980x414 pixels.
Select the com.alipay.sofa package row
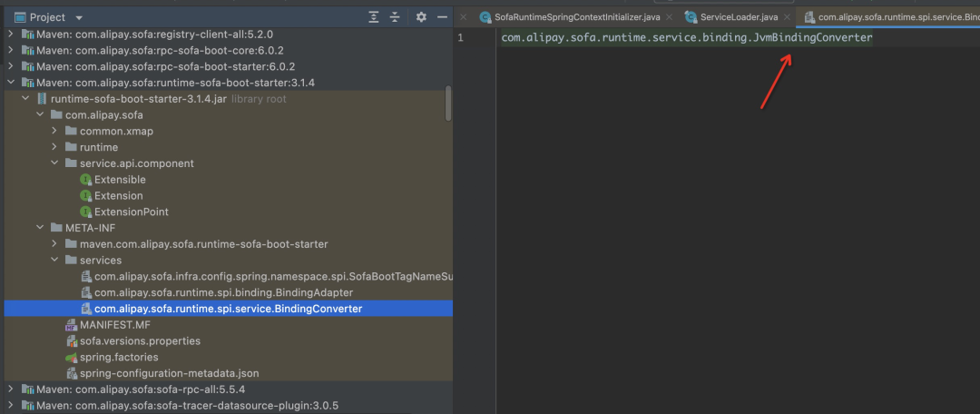pos(228,115)
